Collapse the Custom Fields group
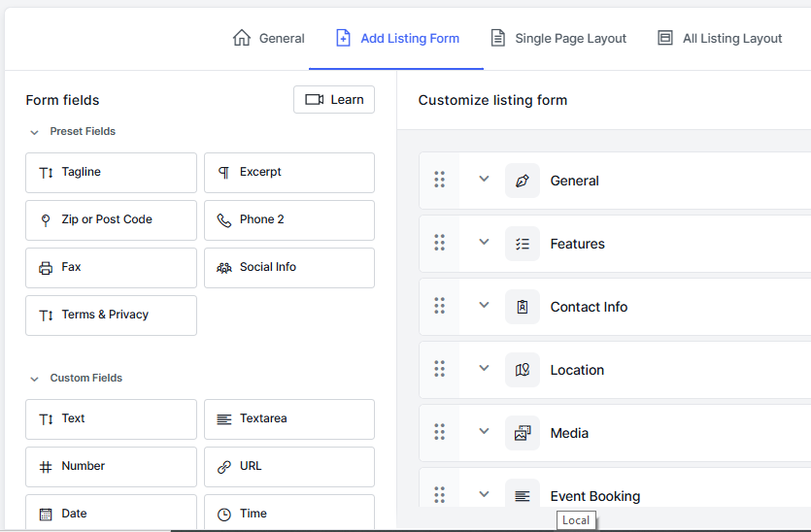Image resolution: width=811 pixels, height=532 pixels. (35, 379)
